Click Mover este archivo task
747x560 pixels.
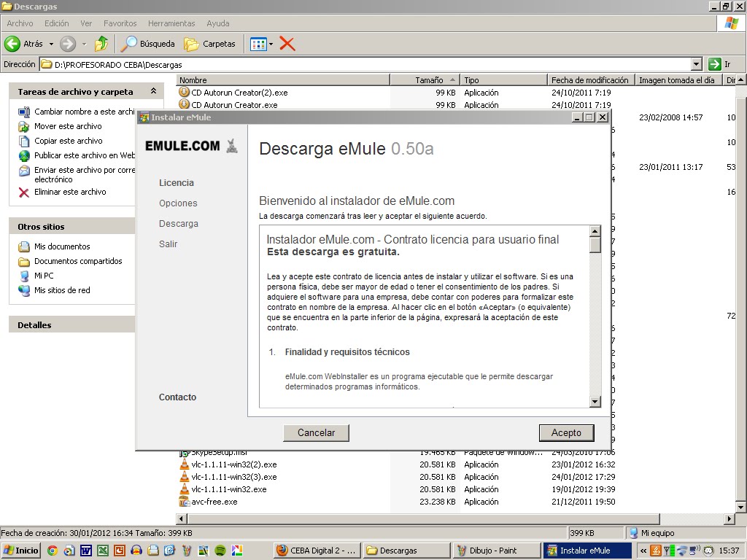(60, 126)
